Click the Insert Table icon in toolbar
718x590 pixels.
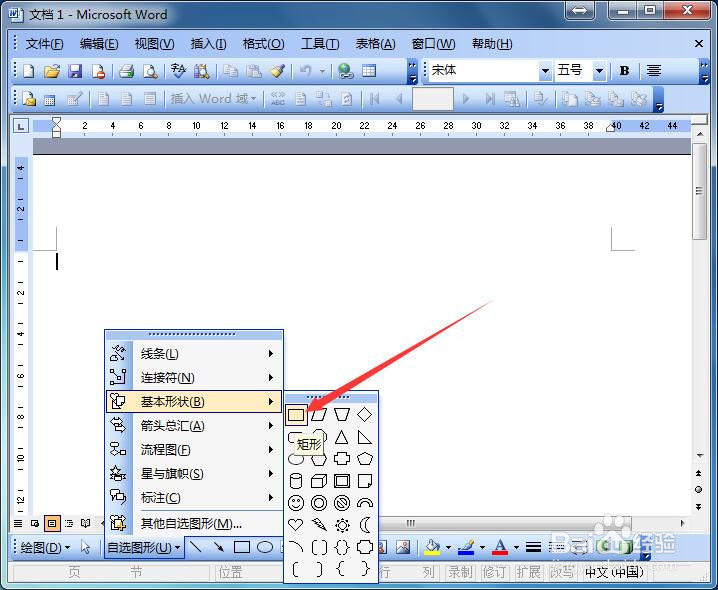pos(369,71)
